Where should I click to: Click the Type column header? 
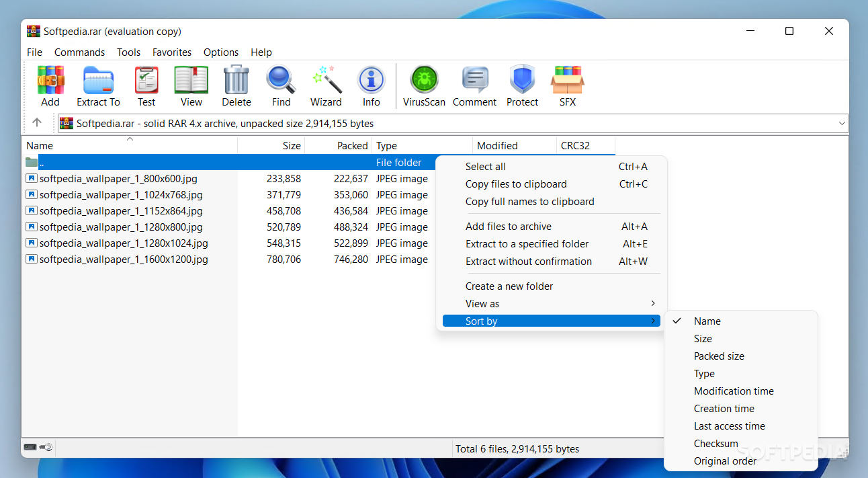(423, 145)
